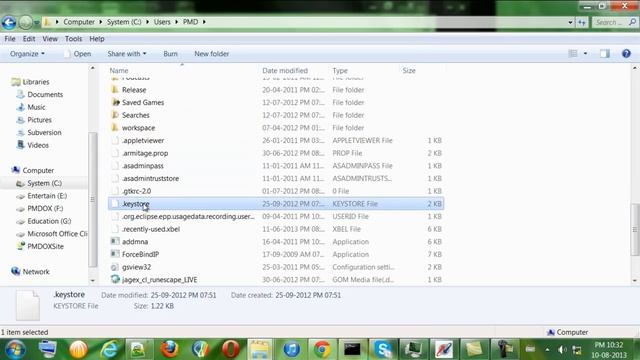Open Firefox from the taskbar
The image size is (640, 360).
pos(169,349)
